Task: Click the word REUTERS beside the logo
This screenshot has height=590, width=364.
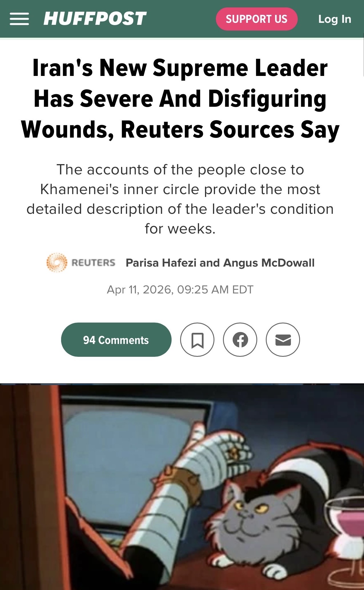Action: [x=93, y=263]
